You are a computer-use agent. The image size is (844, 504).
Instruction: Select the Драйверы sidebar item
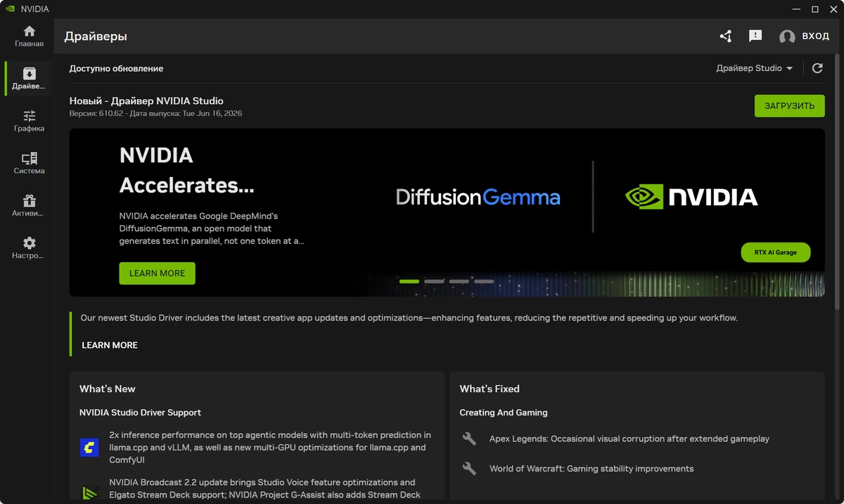[29, 79]
